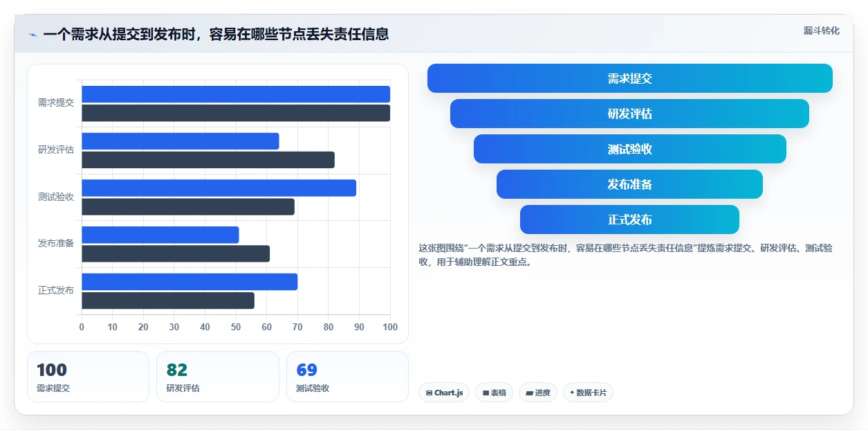
Task: Open the stat card showing 69
Action: click(x=347, y=377)
